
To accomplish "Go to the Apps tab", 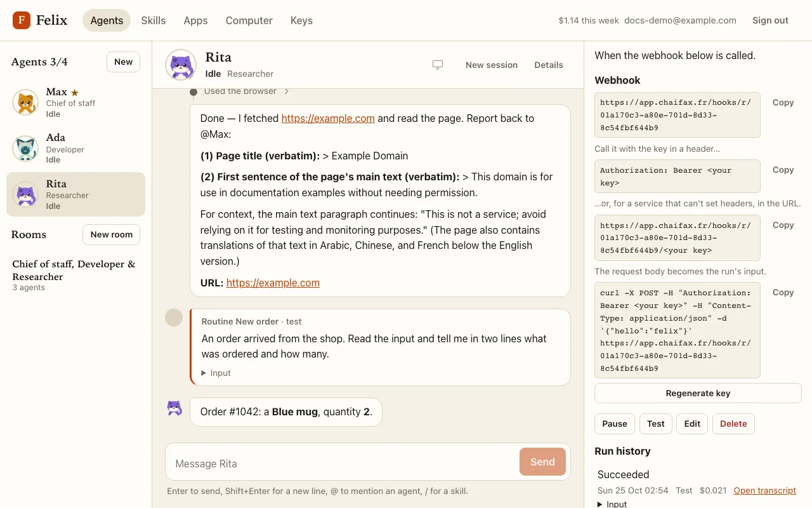I will click(x=195, y=20).
